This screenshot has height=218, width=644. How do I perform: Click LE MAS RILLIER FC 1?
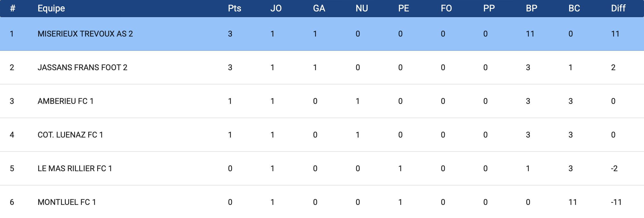pyautogui.click(x=75, y=168)
